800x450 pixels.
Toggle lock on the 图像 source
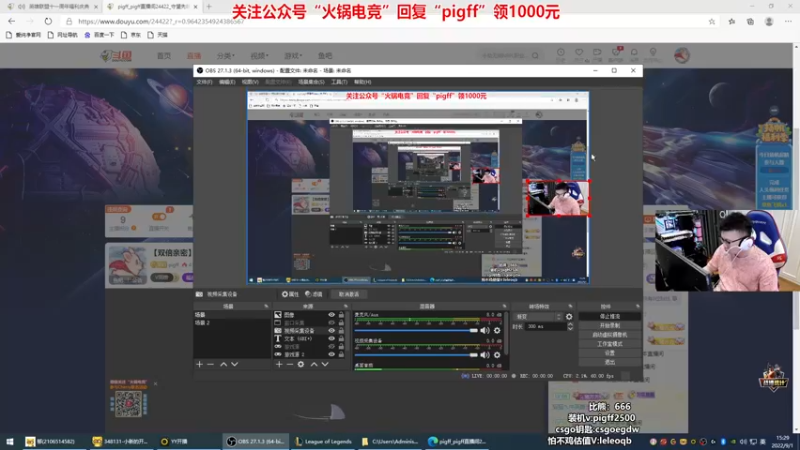pyautogui.click(x=341, y=315)
